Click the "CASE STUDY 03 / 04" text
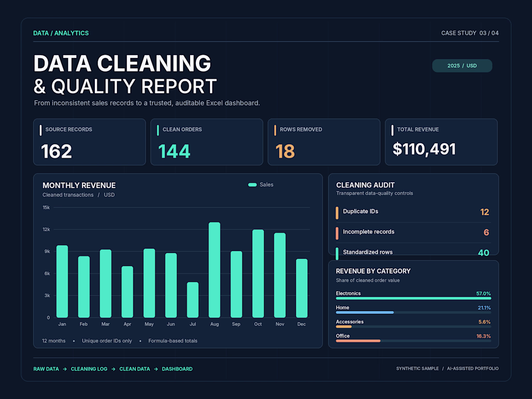The height and width of the screenshot is (399, 532). 470,33
